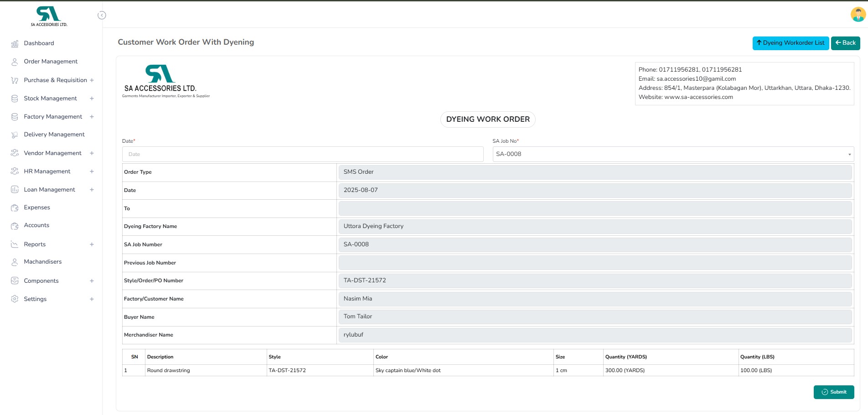The image size is (868, 415).
Task: Click the Date input field
Action: tap(303, 154)
